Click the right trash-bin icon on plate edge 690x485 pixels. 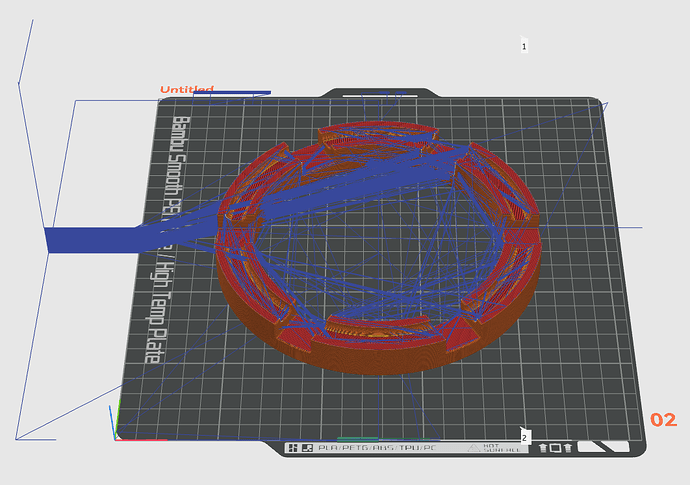click(x=568, y=448)
